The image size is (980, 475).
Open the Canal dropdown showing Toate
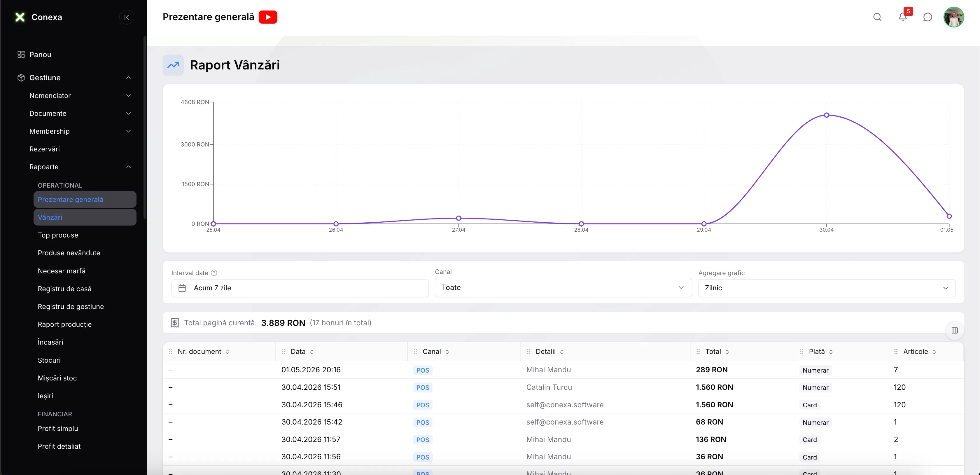tap(563, 288)
